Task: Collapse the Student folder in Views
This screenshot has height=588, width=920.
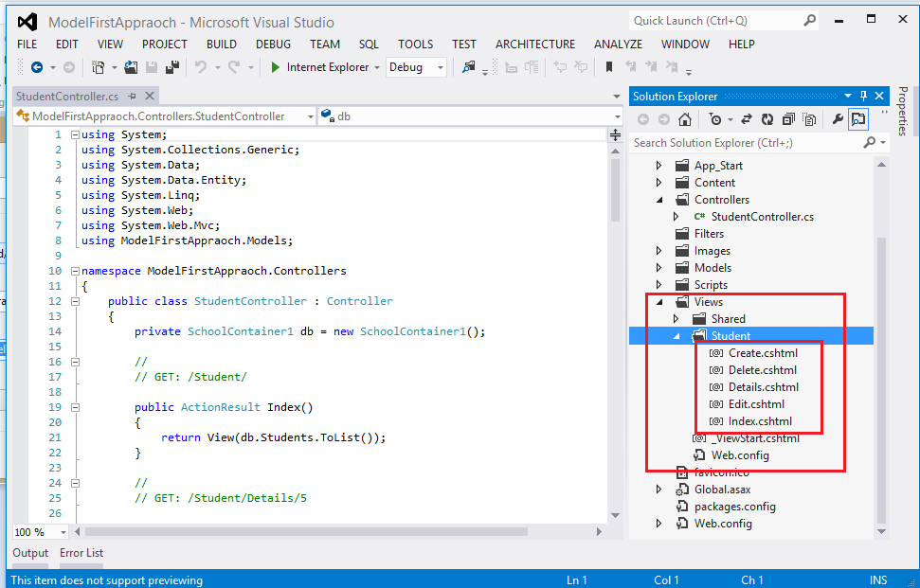Action: tap(676, 336)
